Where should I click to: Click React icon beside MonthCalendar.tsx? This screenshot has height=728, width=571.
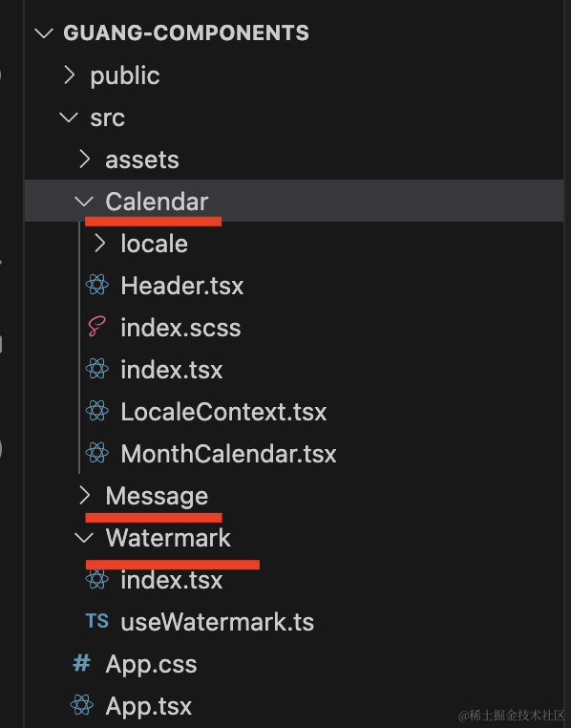(97, 453)
